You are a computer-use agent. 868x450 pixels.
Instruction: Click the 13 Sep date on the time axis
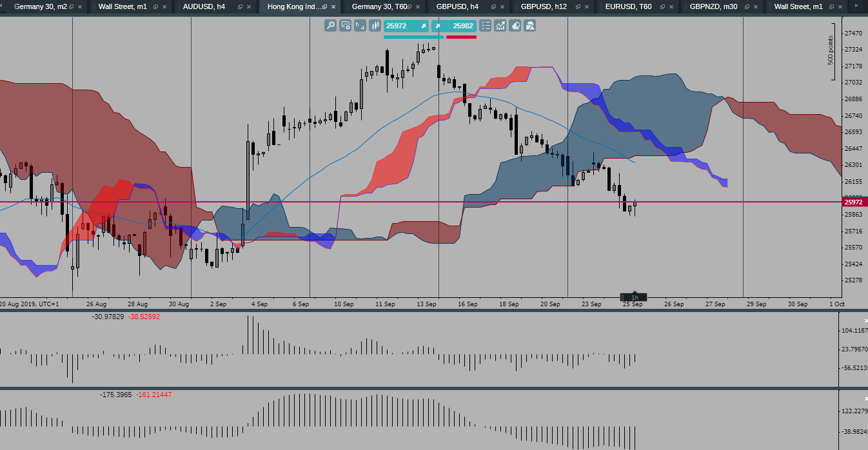tap(426, 304)
